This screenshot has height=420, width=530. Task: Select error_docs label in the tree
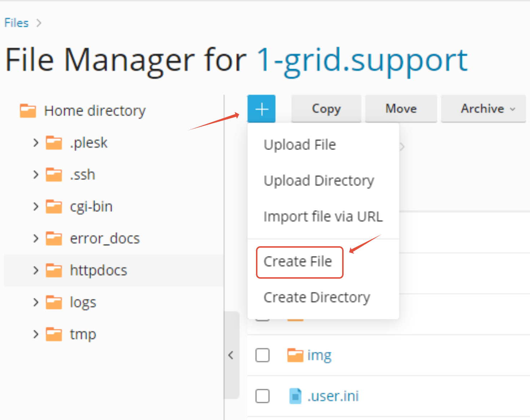pos(105,239)
